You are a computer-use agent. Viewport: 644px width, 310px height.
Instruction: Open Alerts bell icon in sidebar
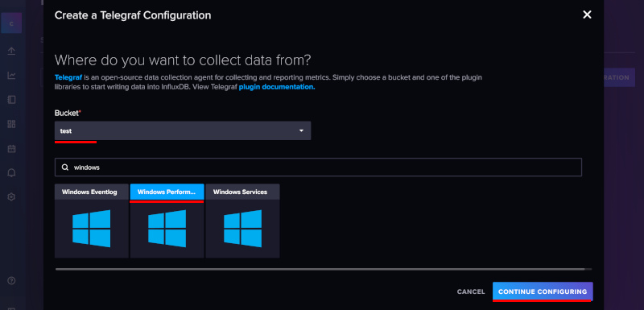(x=11, y=173)
